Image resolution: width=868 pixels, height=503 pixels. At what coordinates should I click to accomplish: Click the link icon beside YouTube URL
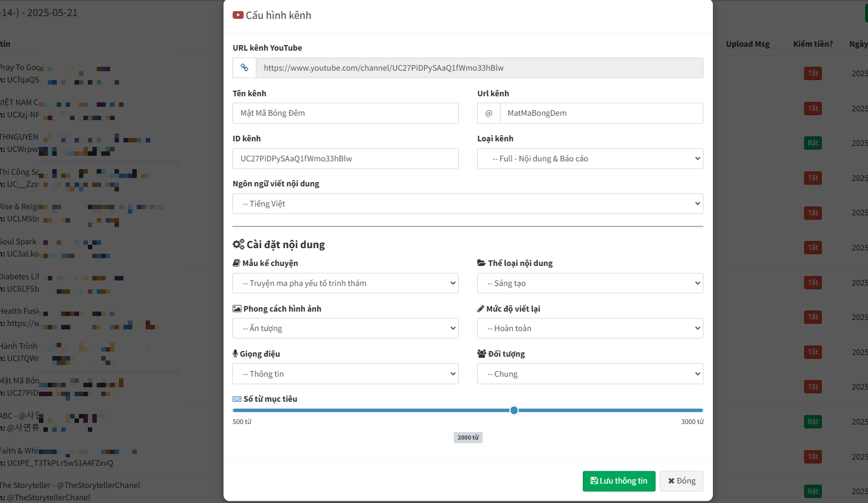point(244,68)
